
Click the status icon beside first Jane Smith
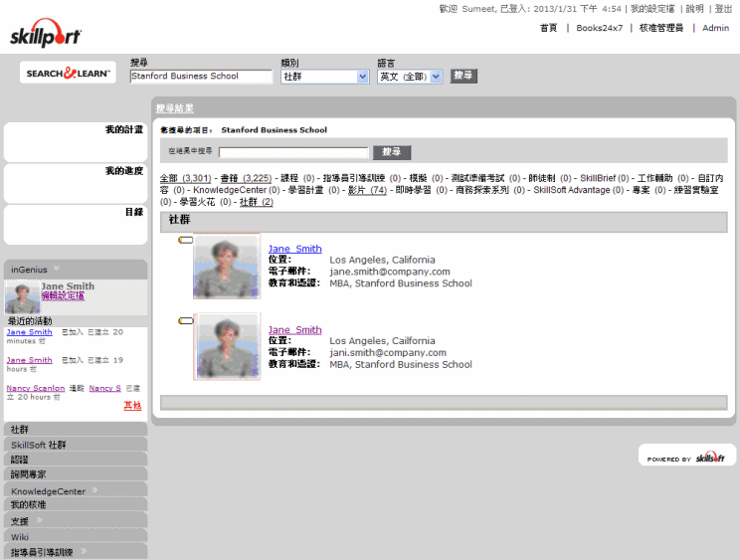click(x=185, y=240)
